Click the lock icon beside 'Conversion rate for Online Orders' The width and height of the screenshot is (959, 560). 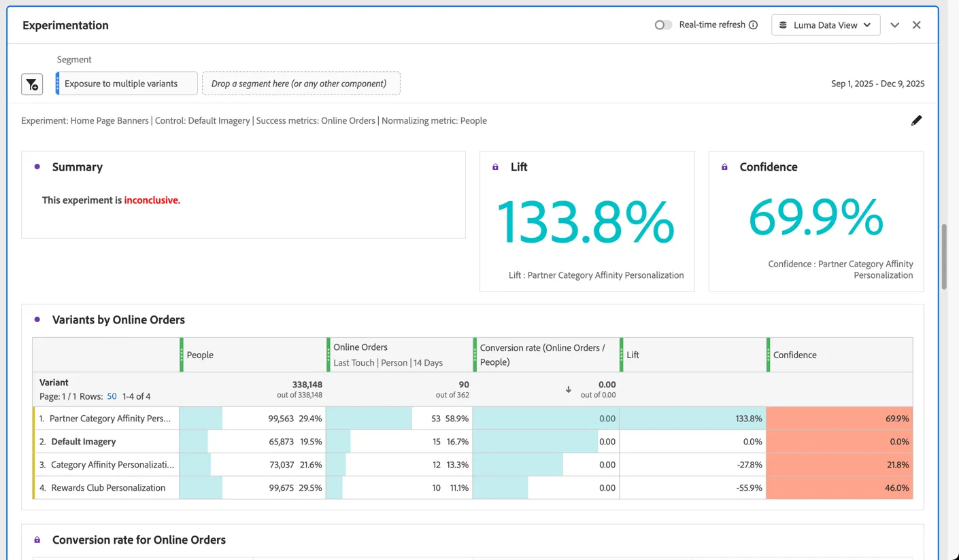37,540
